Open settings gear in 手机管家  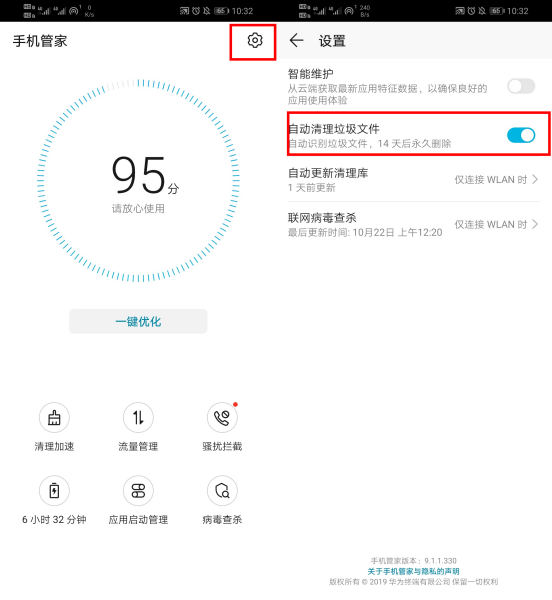point(255,41)
